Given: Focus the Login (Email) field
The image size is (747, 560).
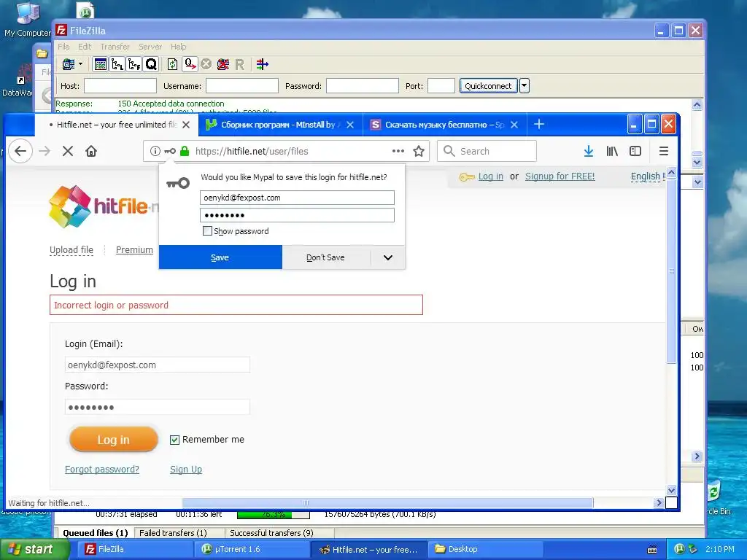Looking at the screenshot, I should [158, 365].
